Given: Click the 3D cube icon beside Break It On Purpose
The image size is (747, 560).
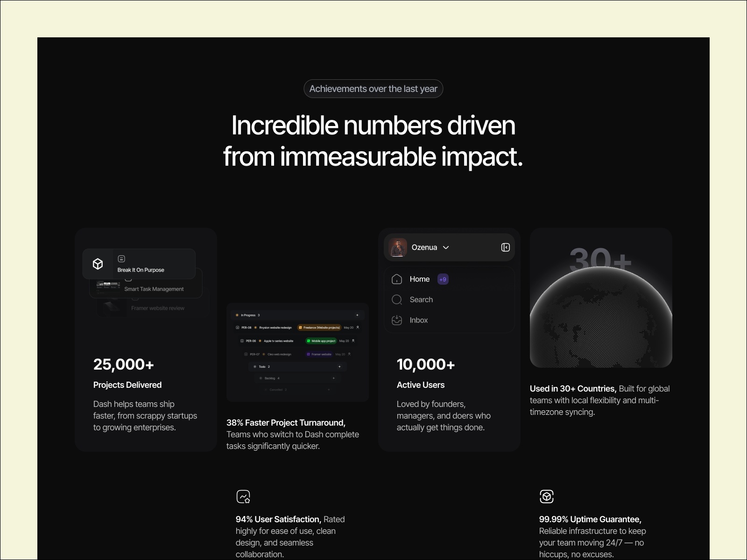Looking at the screenshot, I should [98, 264].
